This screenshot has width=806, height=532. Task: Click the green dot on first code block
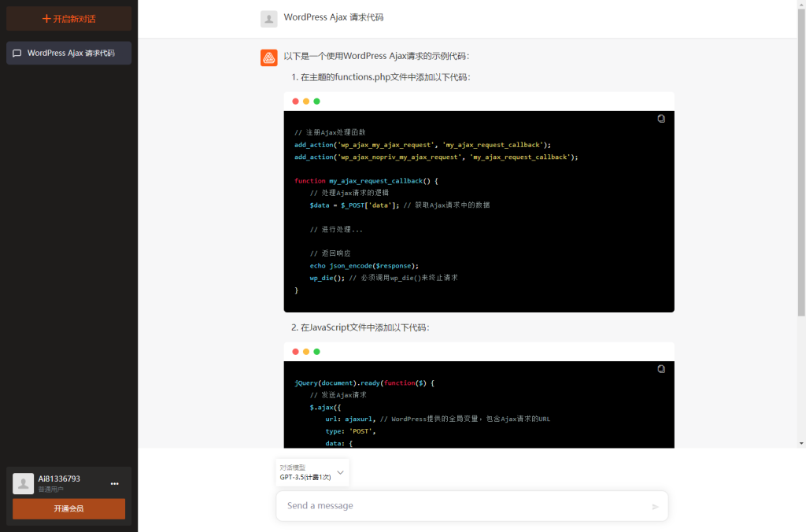coord(316,102)
